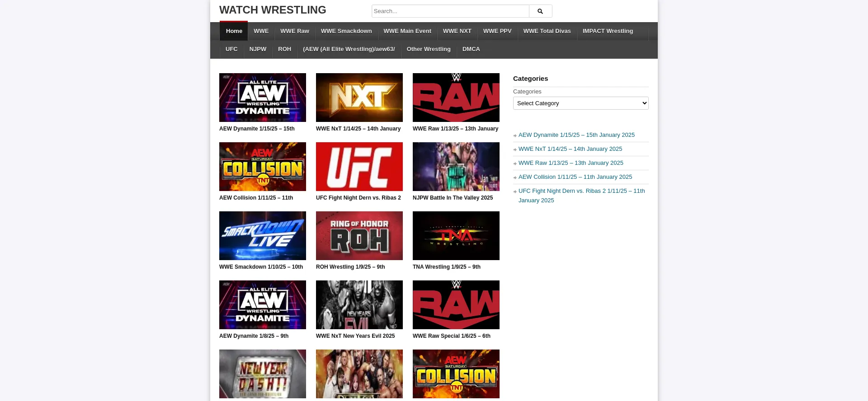The width and height of the screenshot is (868, 401).
Task: Open Smackdown Live 1/10/25 thumbnail
Action: [263, 236]
